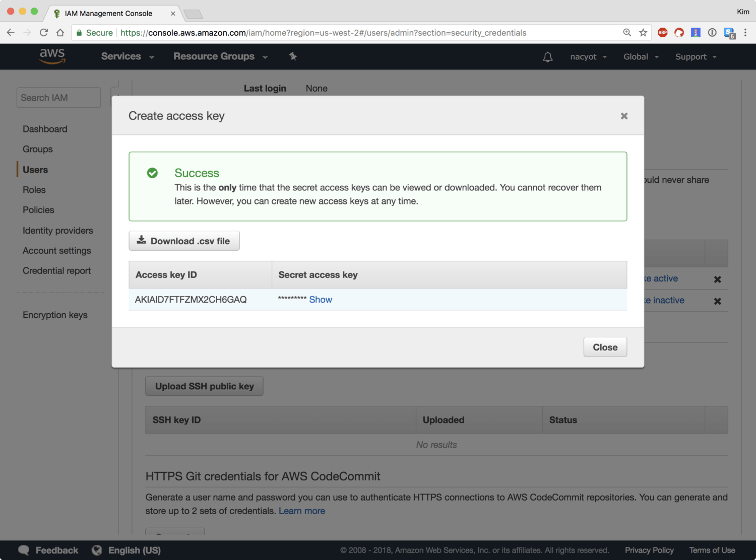Click the browser zoom magnifier icon
This screenshot has width=756, height=560.
point(627,33)
